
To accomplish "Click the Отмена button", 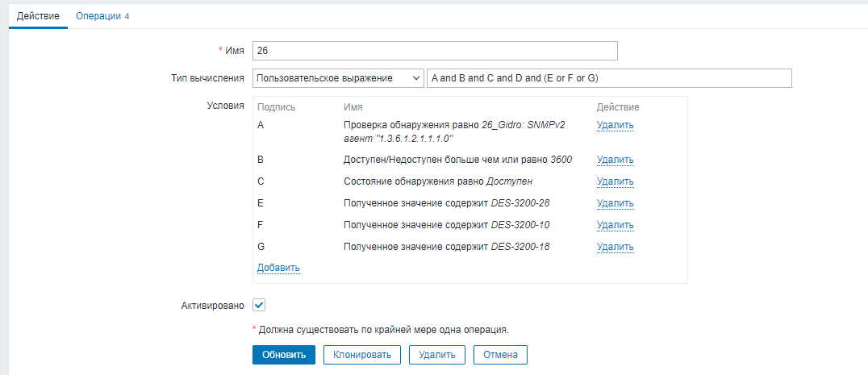I will coord(500,355).
